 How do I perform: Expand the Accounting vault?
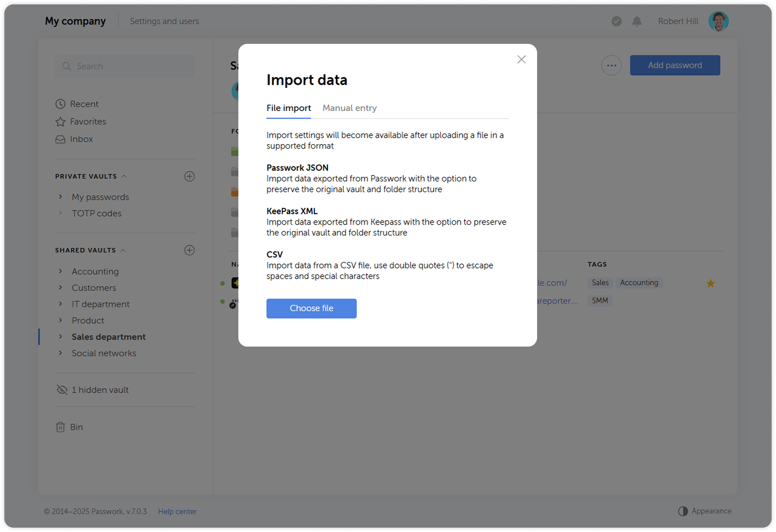coord(60,271)
